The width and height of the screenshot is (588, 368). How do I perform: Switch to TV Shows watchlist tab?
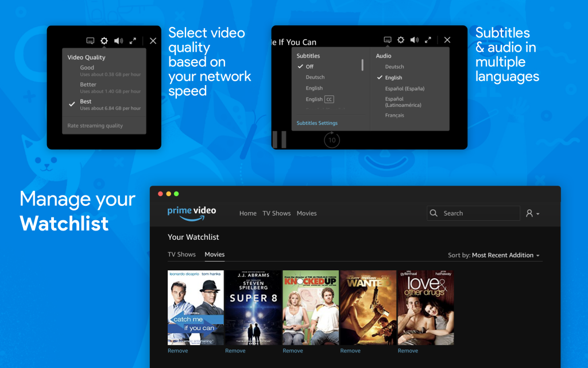coord(182,254)
